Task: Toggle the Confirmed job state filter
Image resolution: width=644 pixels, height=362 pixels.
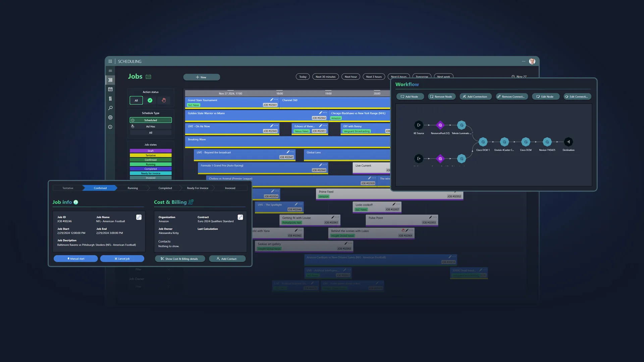Action: [151, 160]
